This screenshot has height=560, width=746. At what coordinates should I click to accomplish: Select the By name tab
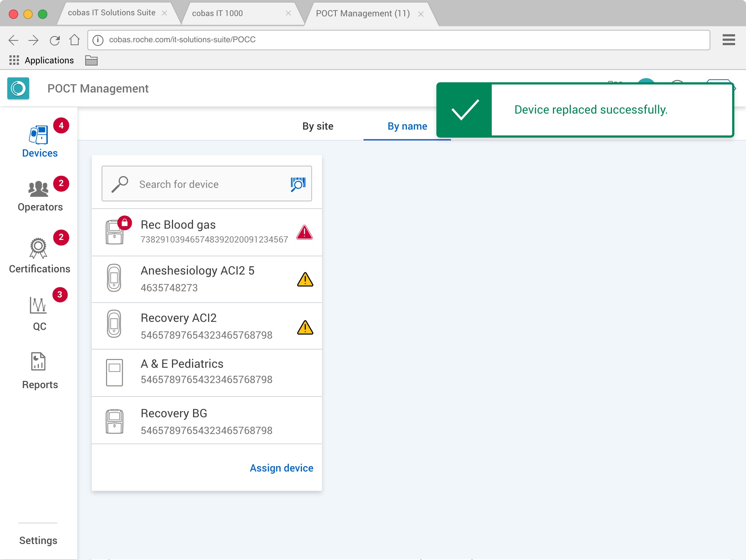coord(407,126)
